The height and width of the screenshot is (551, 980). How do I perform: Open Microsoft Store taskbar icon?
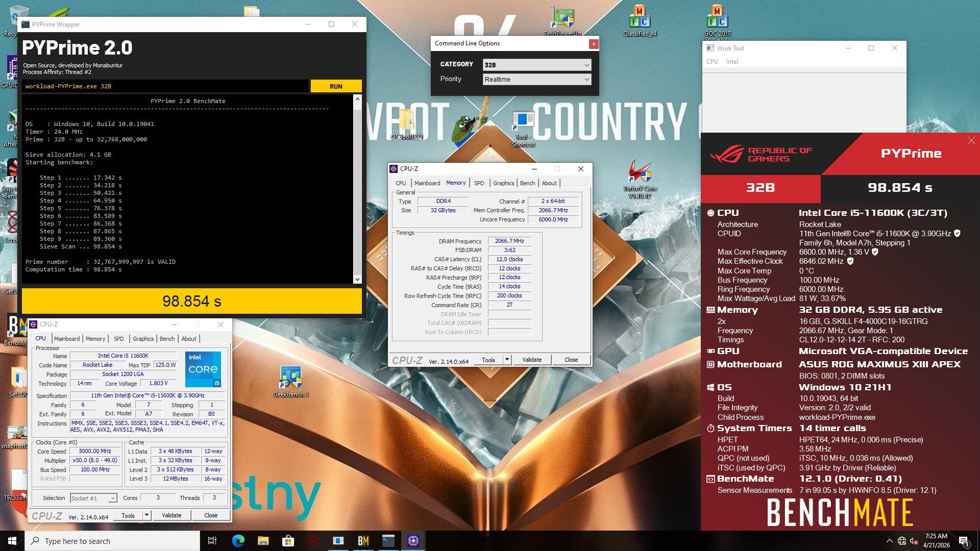(288, 541)
